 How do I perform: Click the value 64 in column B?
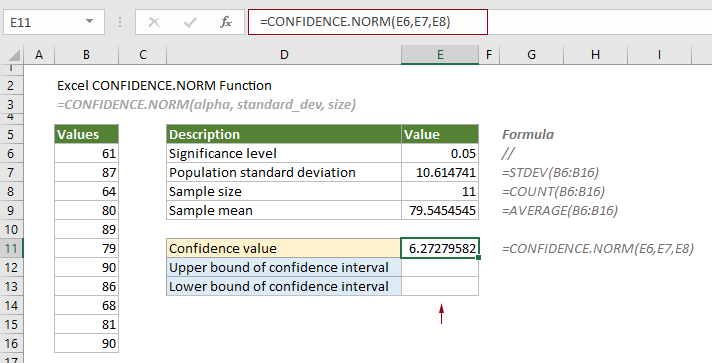pyautogui.click(x=86, y=192)
